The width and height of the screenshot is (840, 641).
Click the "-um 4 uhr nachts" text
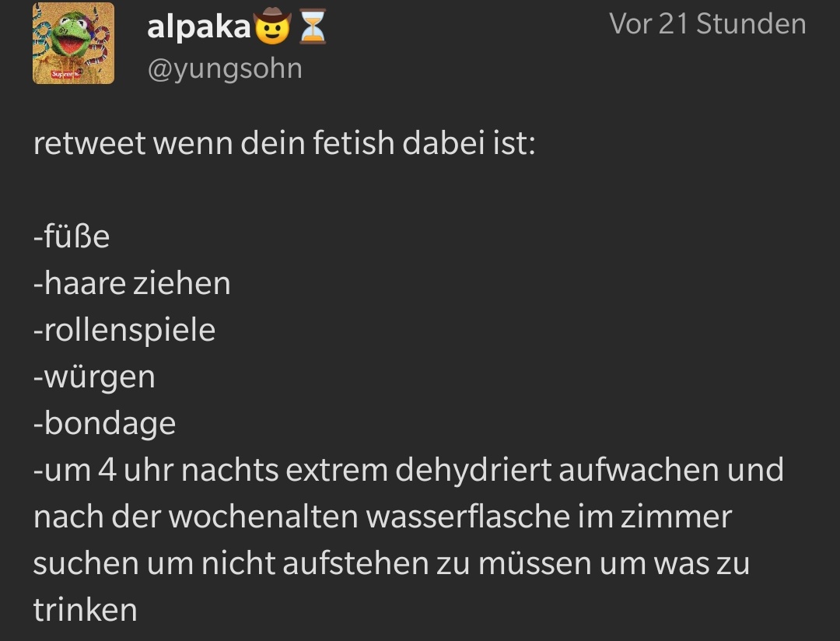point(148,470)
